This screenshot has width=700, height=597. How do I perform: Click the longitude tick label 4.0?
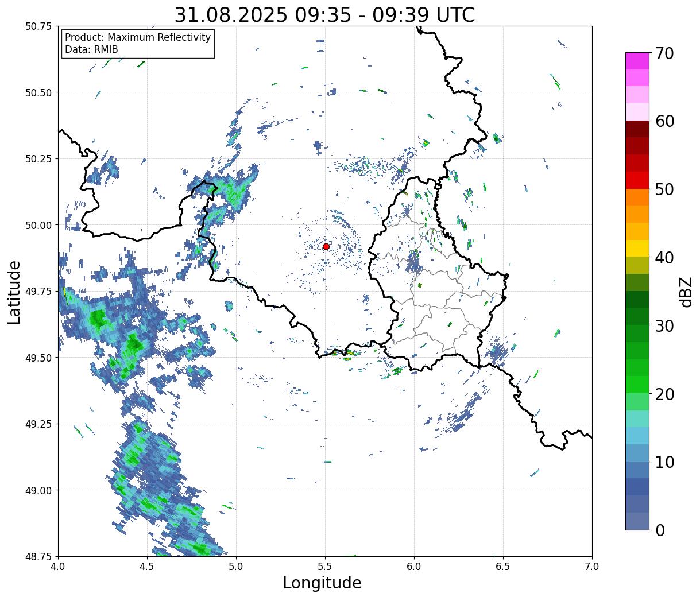58,567
